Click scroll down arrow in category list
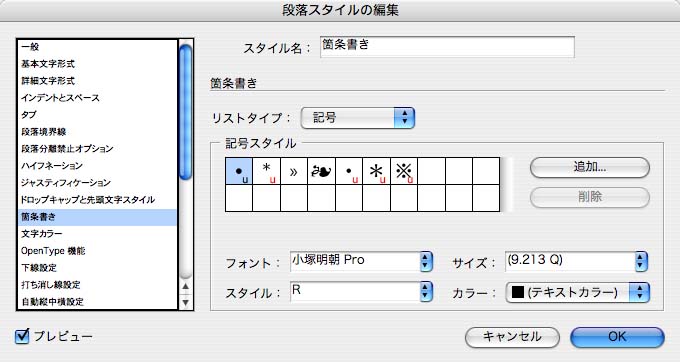The height and width of the screenshot is (362, 680). [186, 302]
